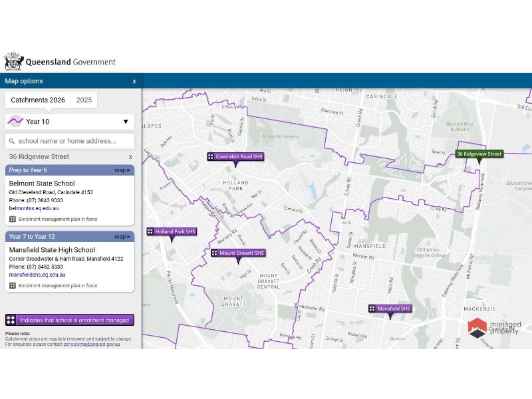Click the Queensland Government crest logo
This screenshot has height=399, width=532.
(13, 62)
